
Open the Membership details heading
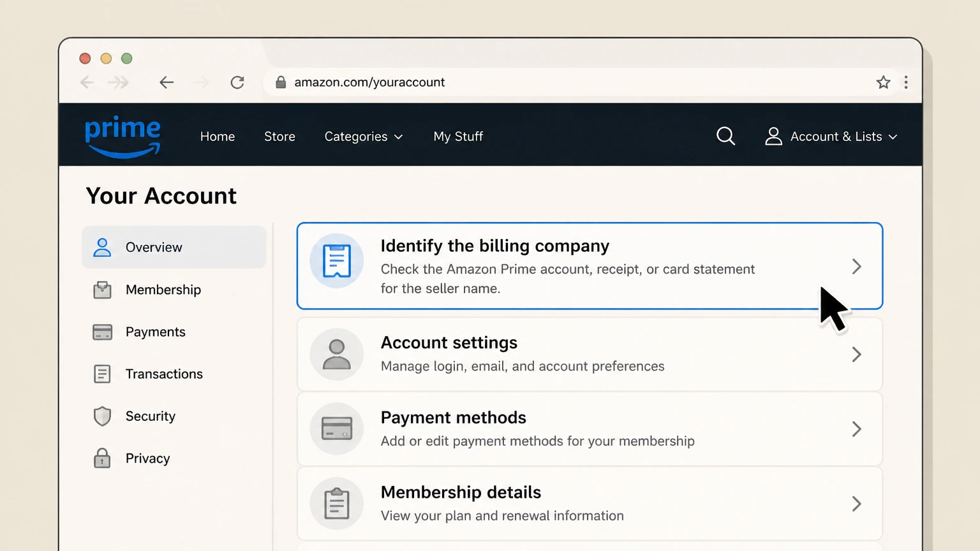461,492
